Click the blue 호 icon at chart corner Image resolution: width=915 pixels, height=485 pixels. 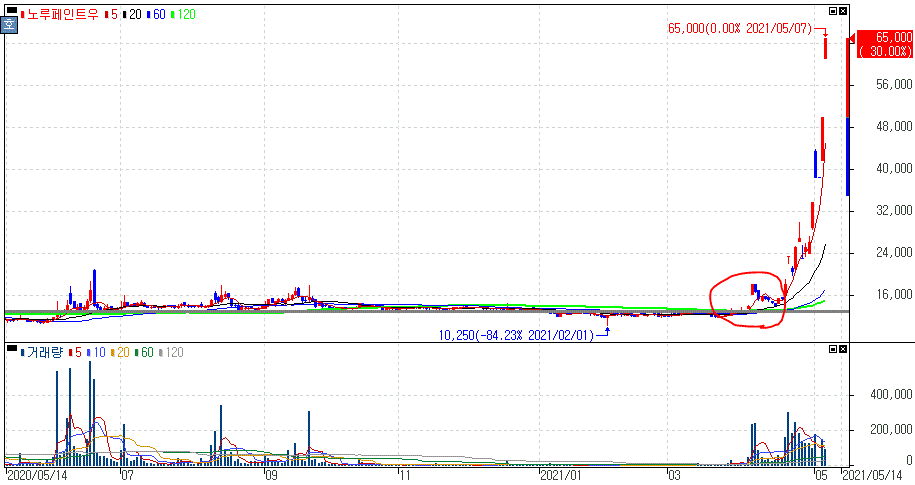pyautogui.click(x=9, y=25)
